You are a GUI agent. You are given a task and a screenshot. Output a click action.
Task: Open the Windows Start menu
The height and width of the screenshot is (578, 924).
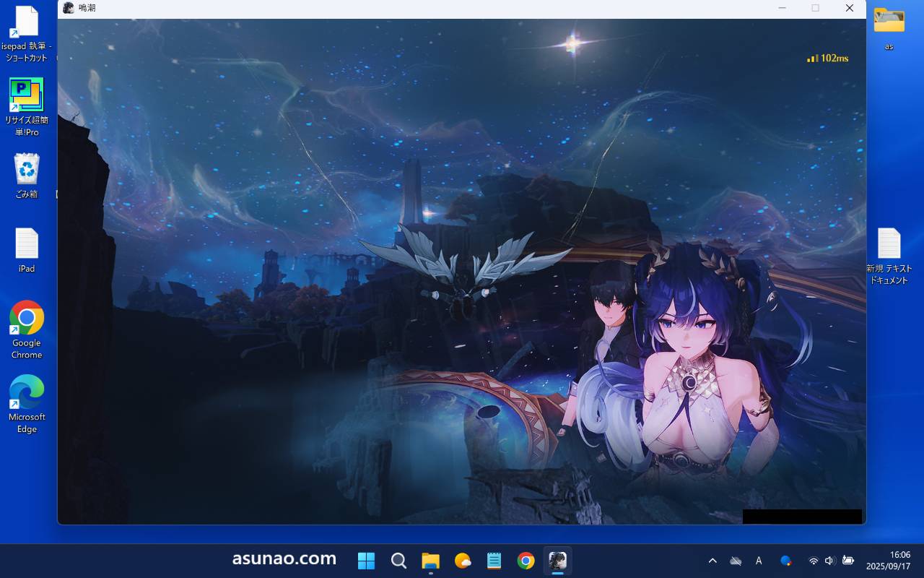point(367,561)
